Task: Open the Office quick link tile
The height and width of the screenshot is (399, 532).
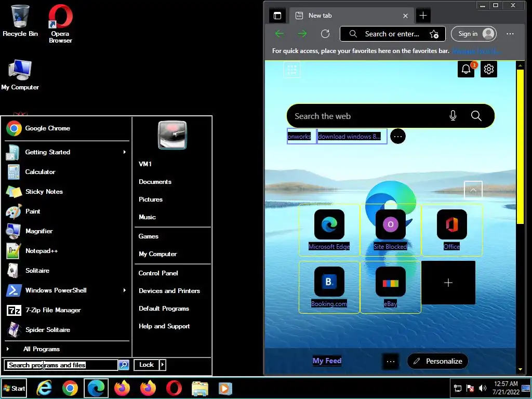Action: pos(452,230)
